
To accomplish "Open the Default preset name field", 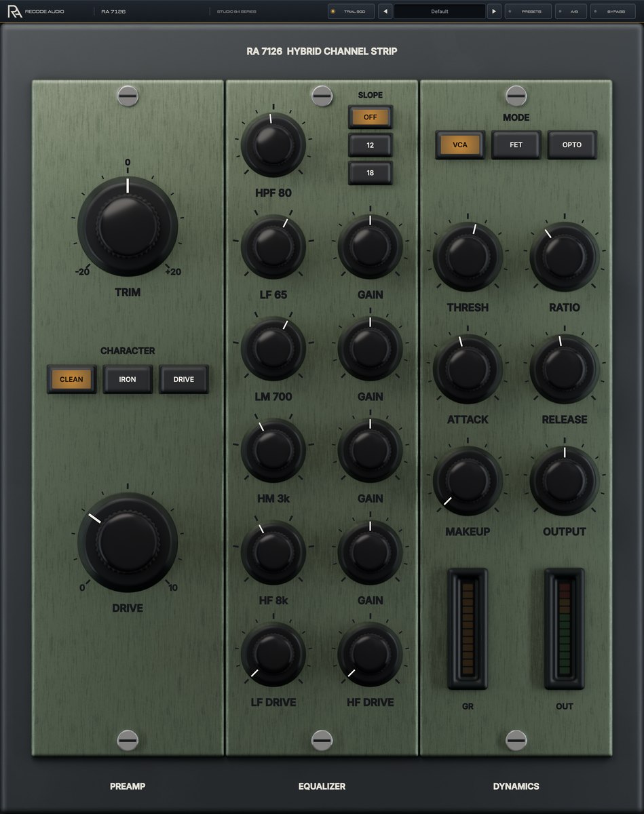I will (440, 12).
